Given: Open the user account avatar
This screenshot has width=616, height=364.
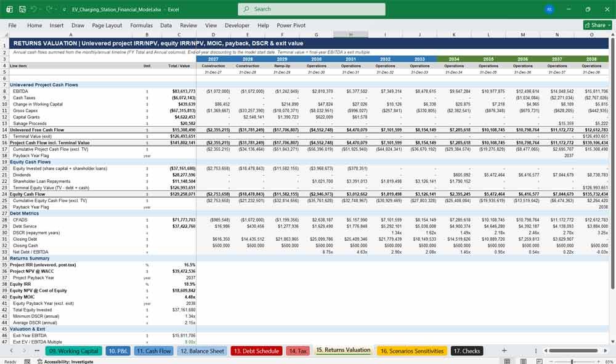Looking at the screenshot, I should (549, 9).
